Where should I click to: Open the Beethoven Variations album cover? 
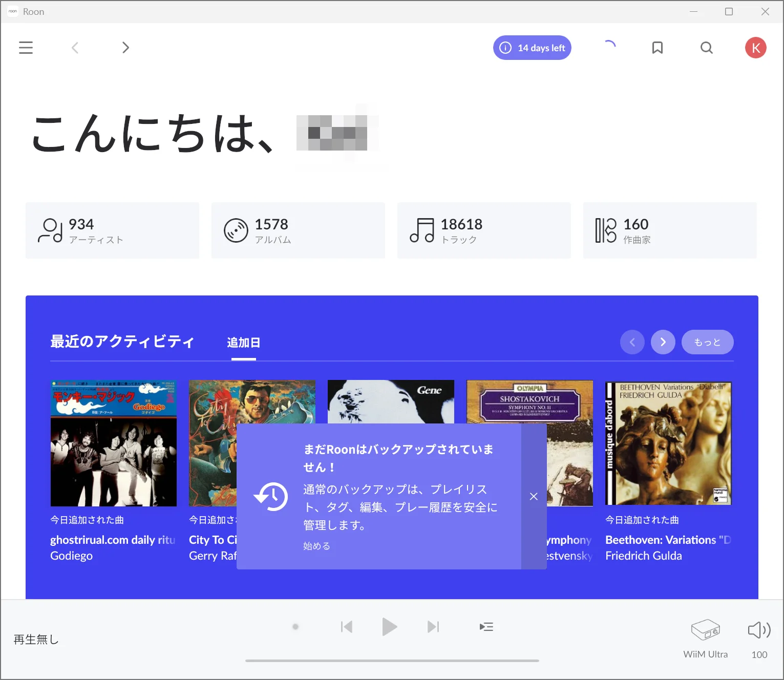(x=668, y=443)
